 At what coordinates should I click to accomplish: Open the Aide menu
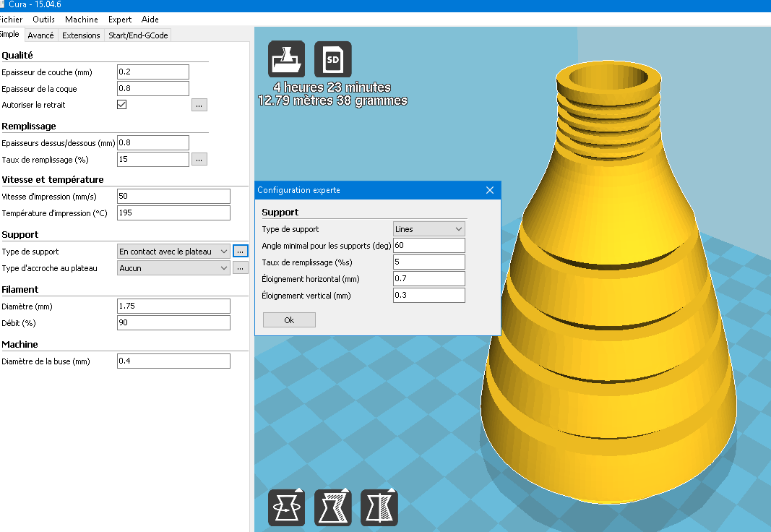coord(150,20)
